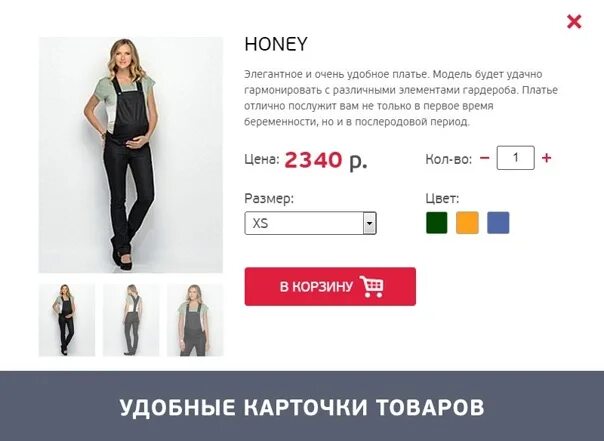Open the third close-up thumbnail
The width and height of the screenshot is (604, 441).
click(x=195, y=320)
